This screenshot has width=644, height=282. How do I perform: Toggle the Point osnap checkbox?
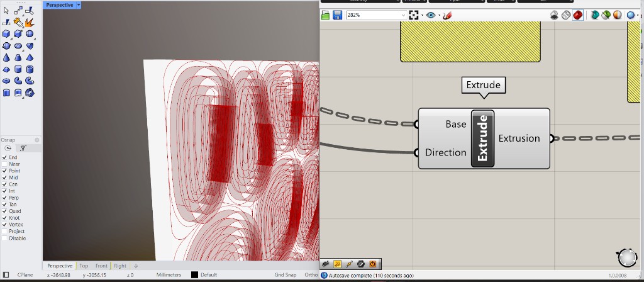[4, 171]
